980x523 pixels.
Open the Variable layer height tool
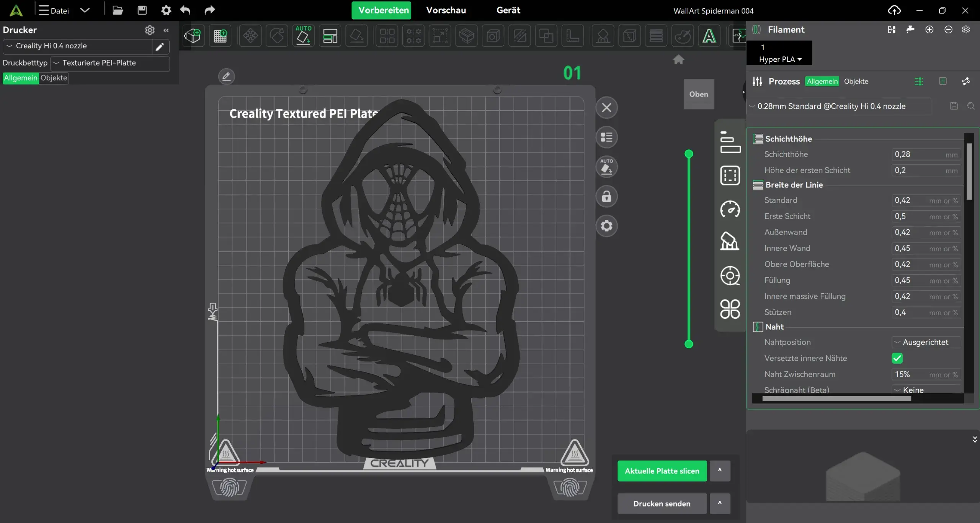(x=656, y=36)
